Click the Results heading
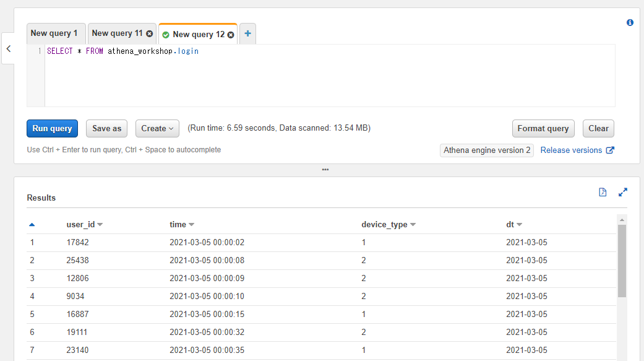This screenshot has width=644, height=361. (41, 198)
